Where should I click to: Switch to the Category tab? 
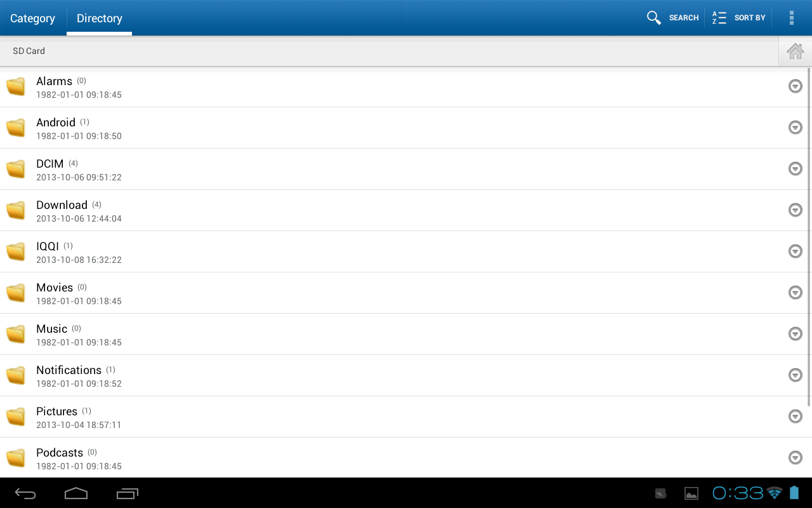[x=32, y=18]
